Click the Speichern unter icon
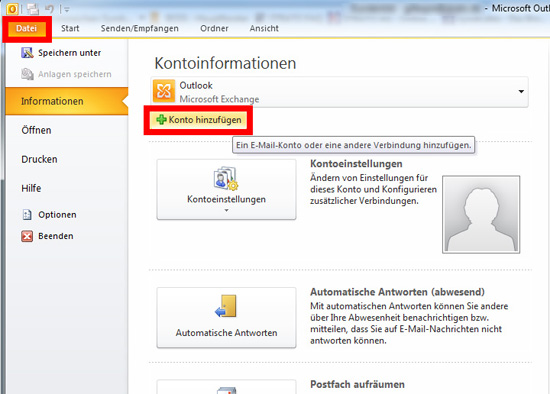 point(27,53)
